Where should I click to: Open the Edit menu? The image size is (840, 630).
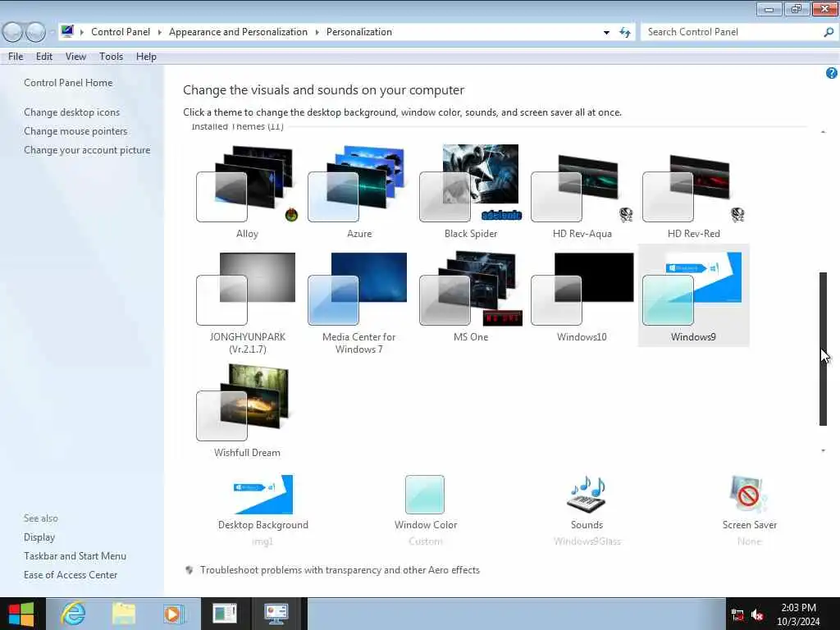[x=44, y=57]
